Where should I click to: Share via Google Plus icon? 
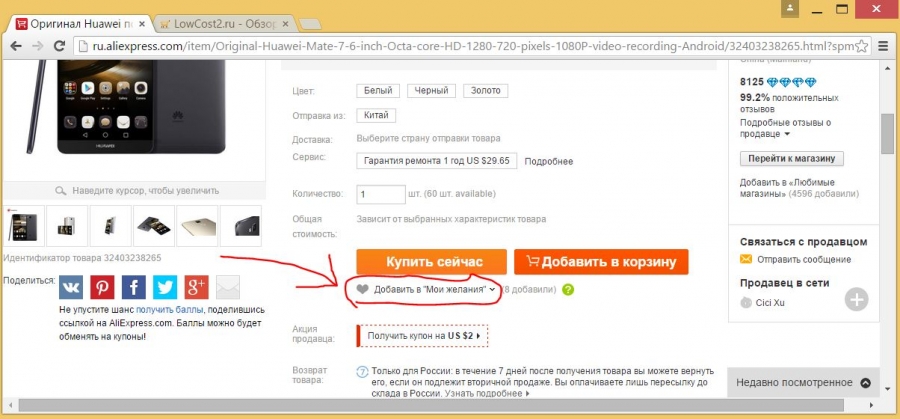196,287
